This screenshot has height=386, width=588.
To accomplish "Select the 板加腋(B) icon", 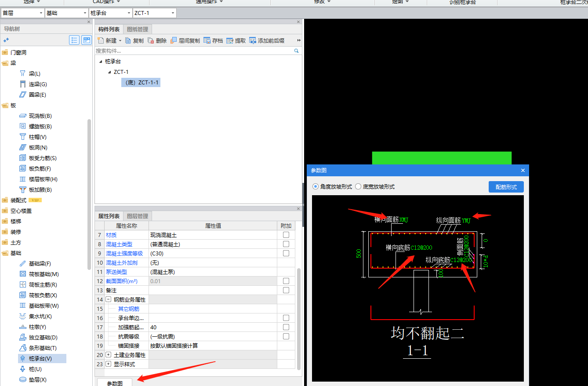I will (23, 189).
